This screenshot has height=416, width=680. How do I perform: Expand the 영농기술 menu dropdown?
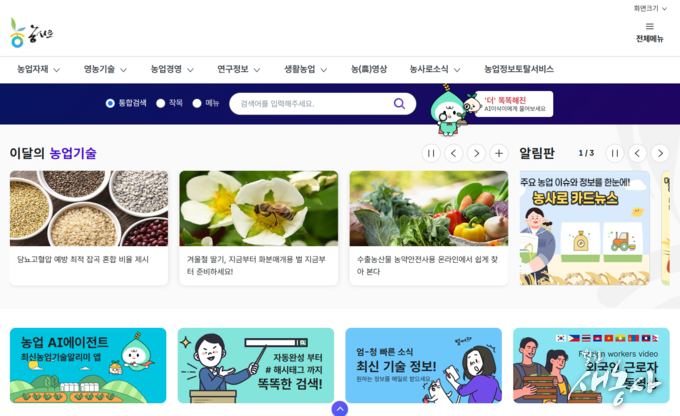105,69
